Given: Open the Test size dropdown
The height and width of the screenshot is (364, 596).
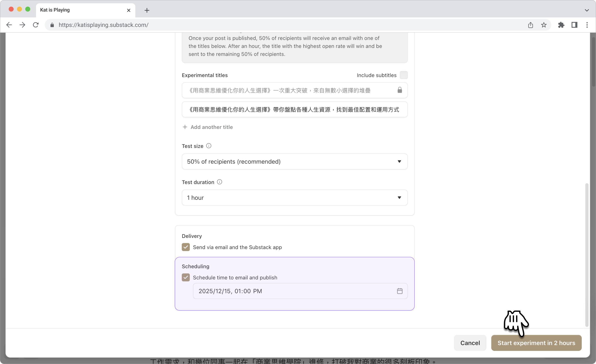Looking at the screenshot, I should [x=294, y=162].
